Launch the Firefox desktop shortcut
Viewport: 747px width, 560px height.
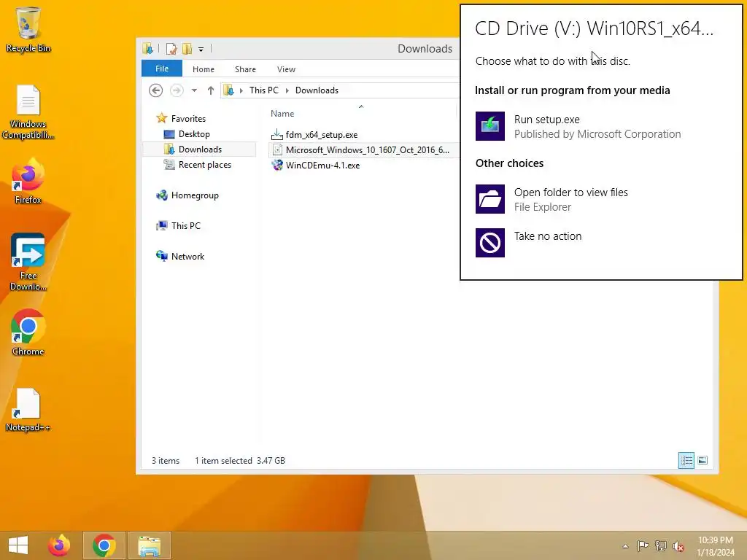tap(28, 181)
